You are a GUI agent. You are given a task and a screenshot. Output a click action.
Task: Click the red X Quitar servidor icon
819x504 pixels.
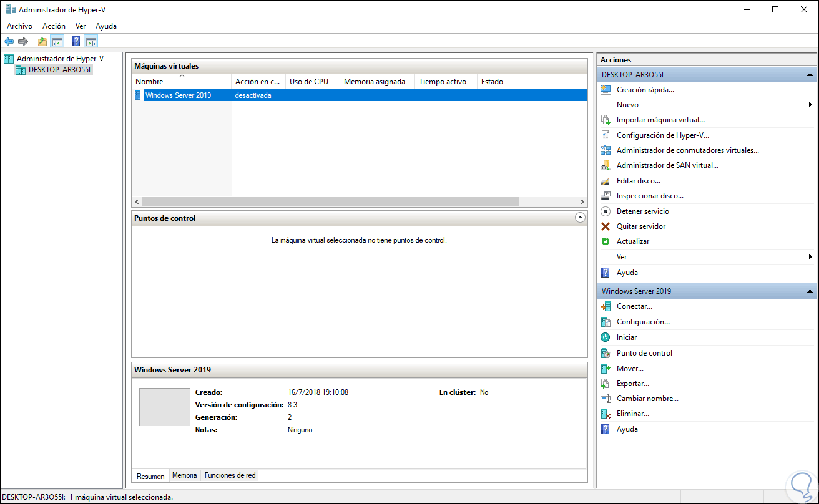[x=605, y=226]
